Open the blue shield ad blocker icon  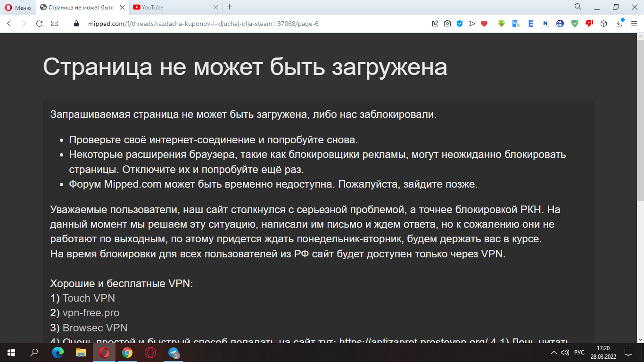[460, 24]
